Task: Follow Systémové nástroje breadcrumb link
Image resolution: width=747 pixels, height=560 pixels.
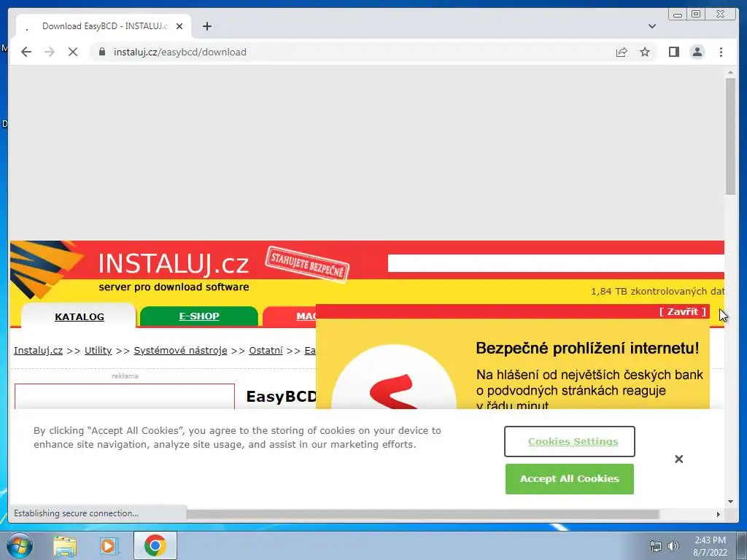Action: (180, 351)
